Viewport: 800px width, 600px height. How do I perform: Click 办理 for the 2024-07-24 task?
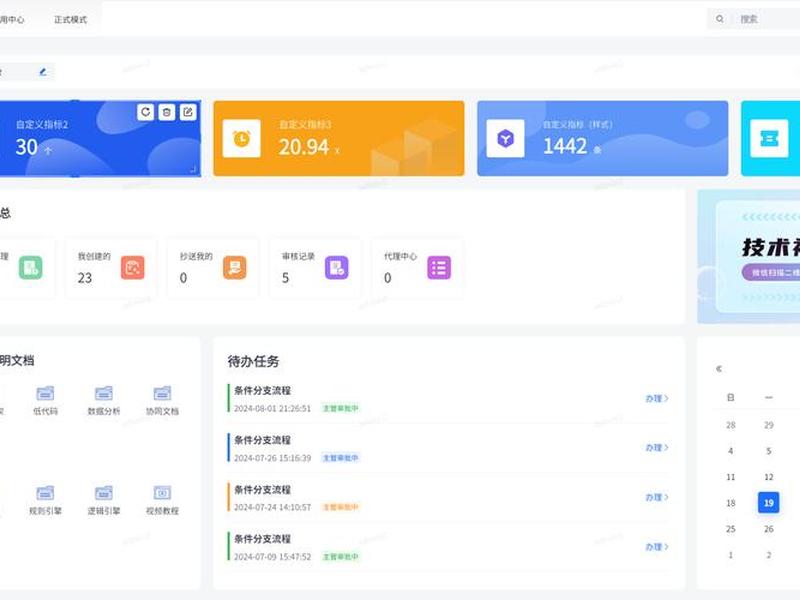(x=657, y=497)
